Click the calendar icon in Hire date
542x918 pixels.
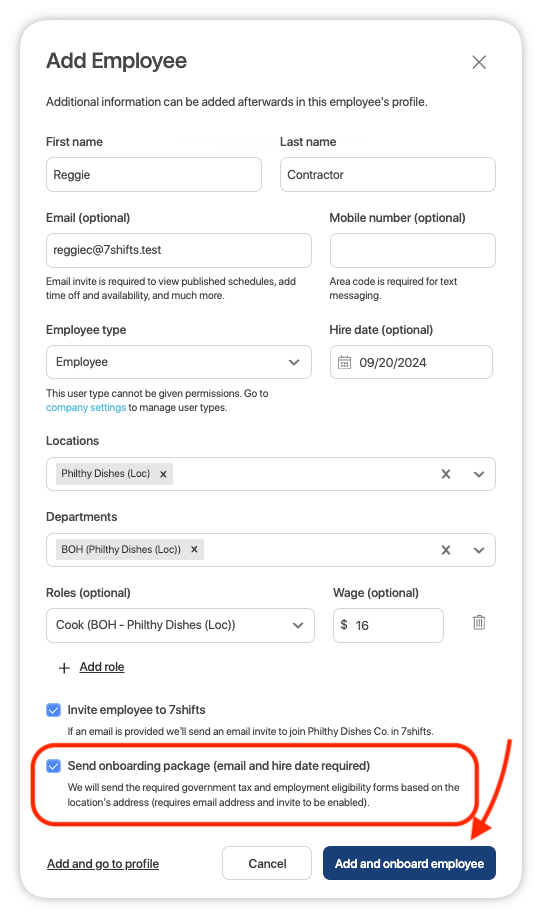tap(344, 362)
